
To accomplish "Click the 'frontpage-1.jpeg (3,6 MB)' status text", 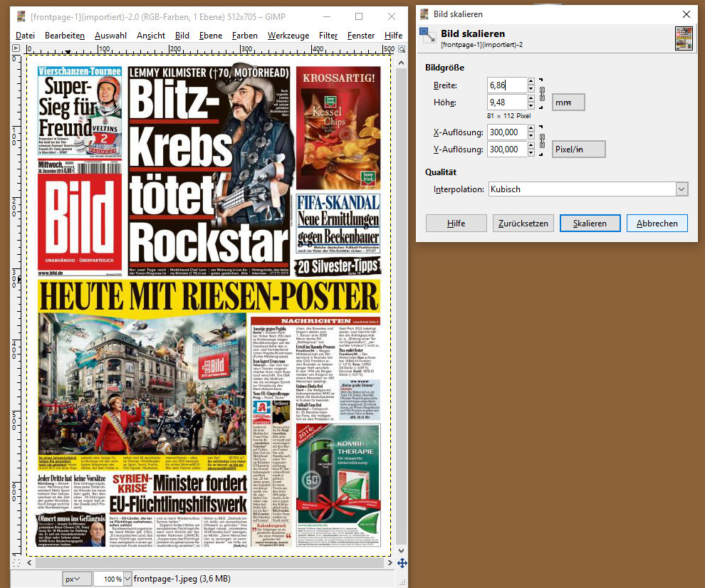I will tap(182, 579).
